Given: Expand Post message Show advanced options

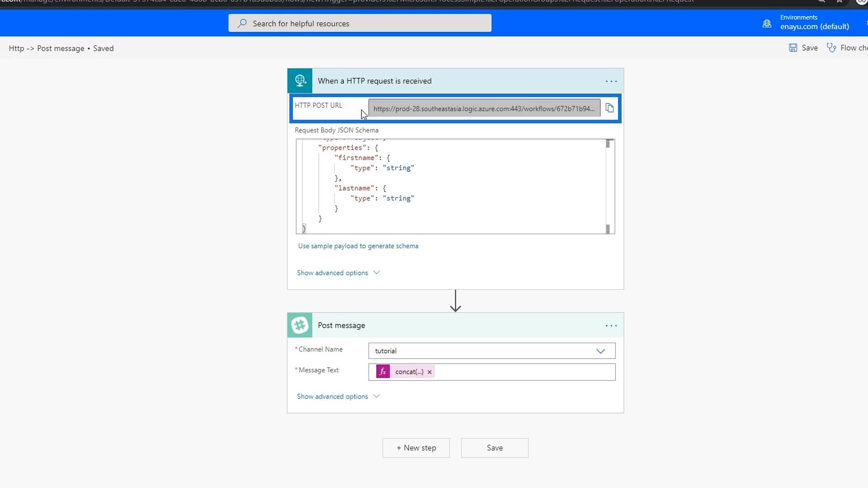Looking at the screenshot, I should [x=338, y=396].
